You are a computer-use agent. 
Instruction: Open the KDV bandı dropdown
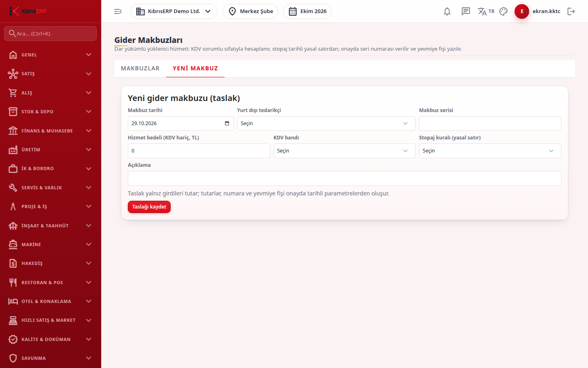[x=345, y=151]
